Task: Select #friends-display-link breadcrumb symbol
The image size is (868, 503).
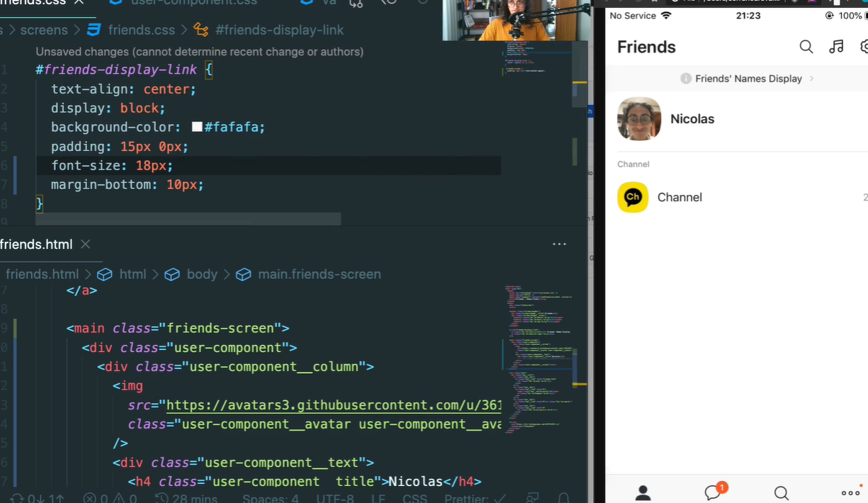Action: coord(279,30)
